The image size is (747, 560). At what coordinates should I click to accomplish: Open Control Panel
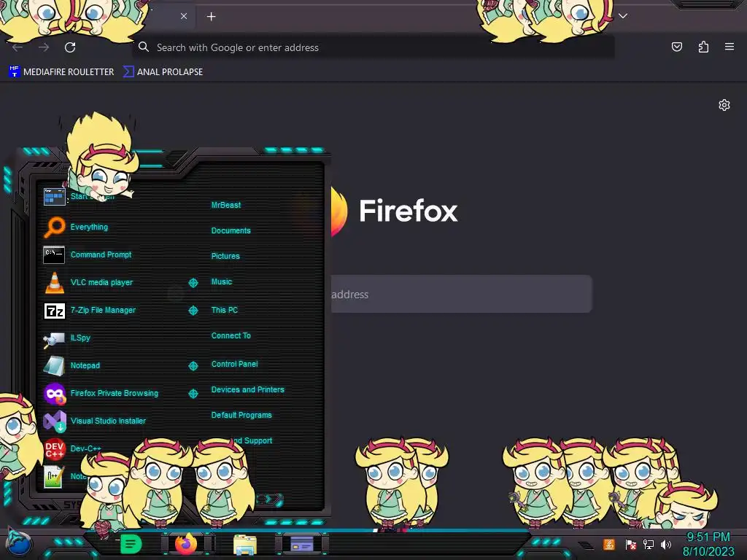pyautogui.click(x=234, y=364)
